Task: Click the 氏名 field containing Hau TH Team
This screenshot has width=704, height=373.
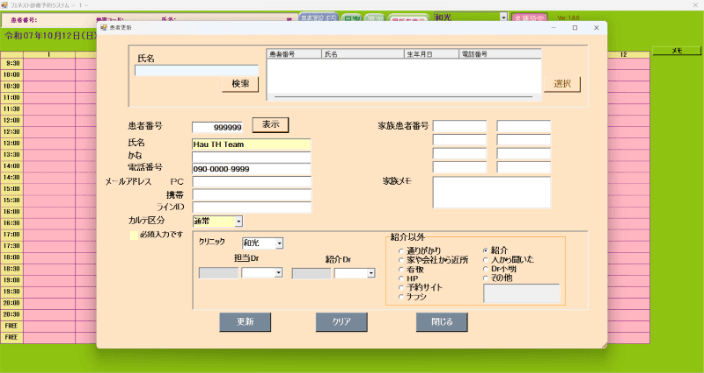Action: pyautogui.click(x=251, y=145)
